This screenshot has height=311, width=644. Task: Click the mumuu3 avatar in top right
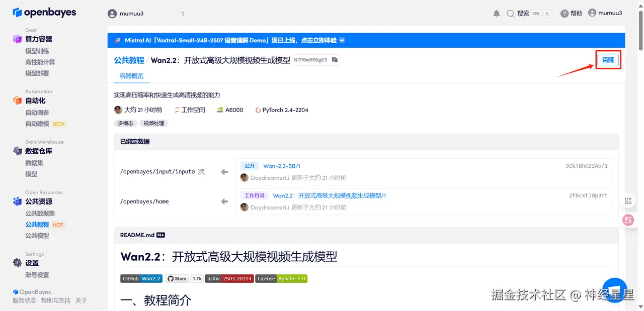point(592,13)
